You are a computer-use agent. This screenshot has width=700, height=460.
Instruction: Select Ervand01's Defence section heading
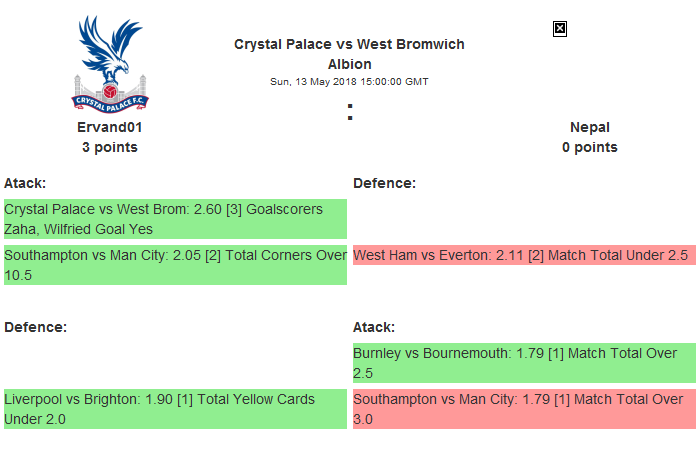click(35, 327)
